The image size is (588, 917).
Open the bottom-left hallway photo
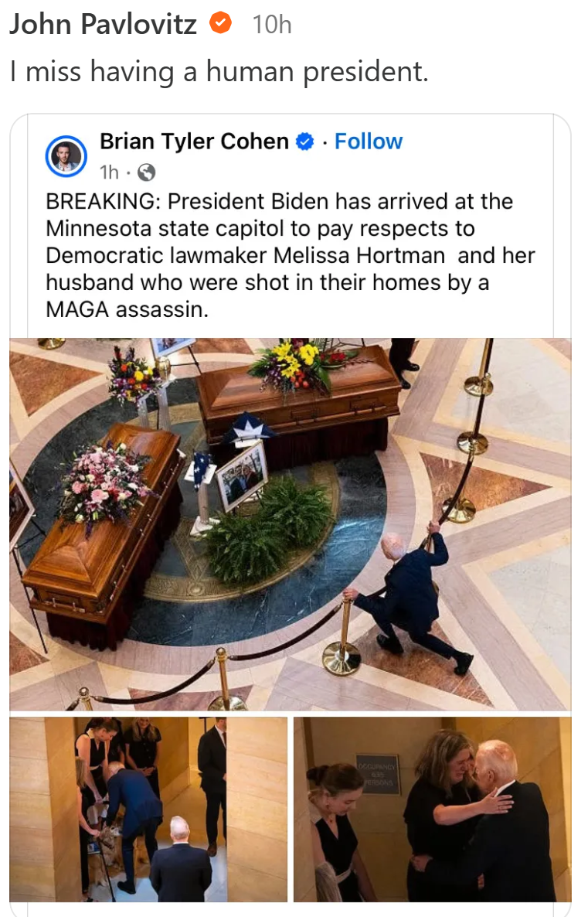point(148,810)
